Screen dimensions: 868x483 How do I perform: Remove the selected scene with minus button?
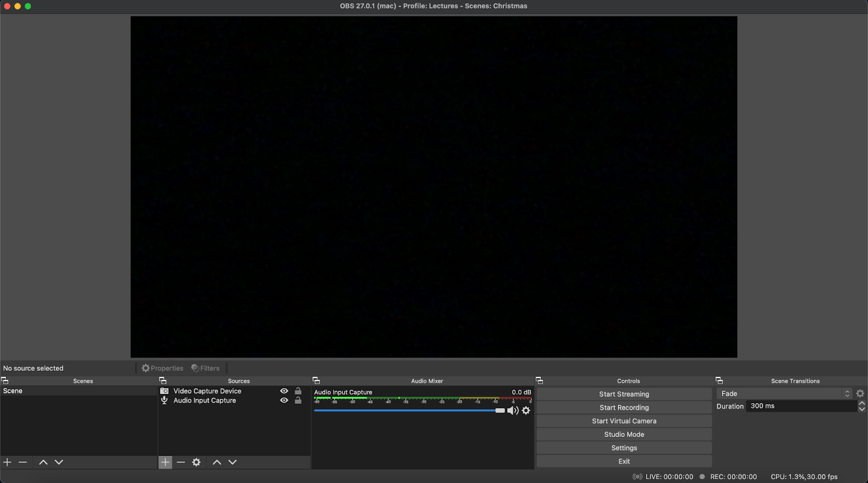tap(23, 462)
